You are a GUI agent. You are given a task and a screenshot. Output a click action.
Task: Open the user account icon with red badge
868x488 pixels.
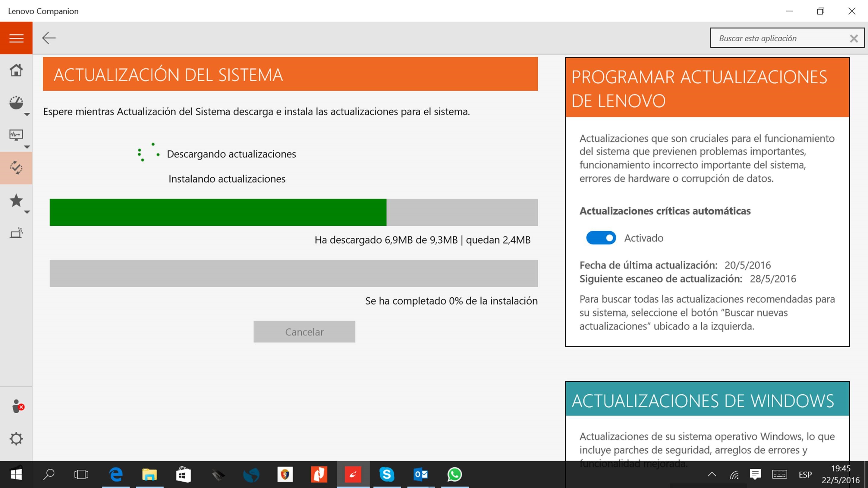(x=17, y=406)
